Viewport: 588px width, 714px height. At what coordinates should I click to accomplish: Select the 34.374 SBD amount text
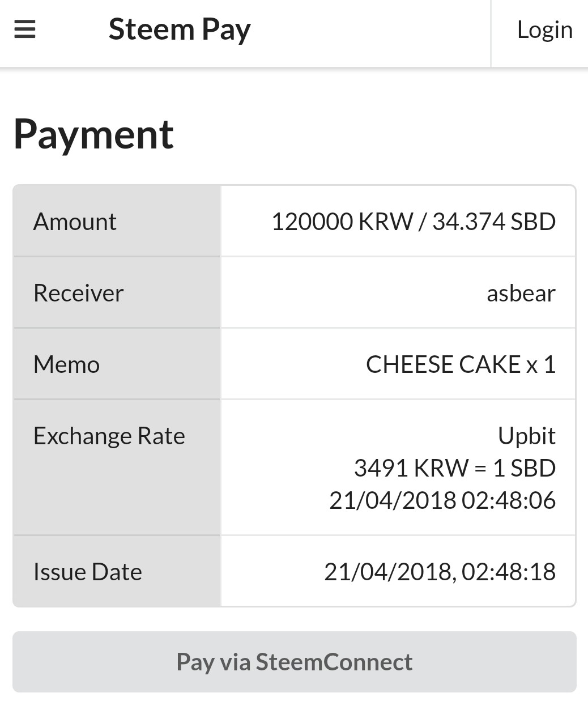(x=493, y=222)
